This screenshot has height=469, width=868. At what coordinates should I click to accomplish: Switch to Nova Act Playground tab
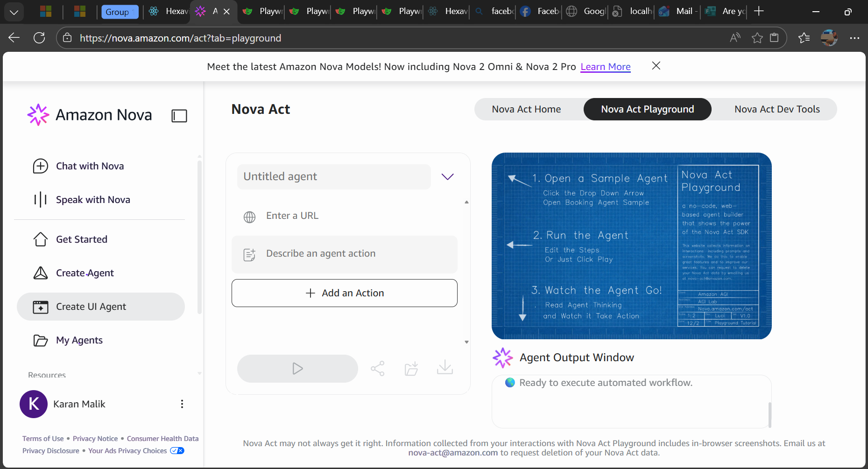tap(647, 109)
